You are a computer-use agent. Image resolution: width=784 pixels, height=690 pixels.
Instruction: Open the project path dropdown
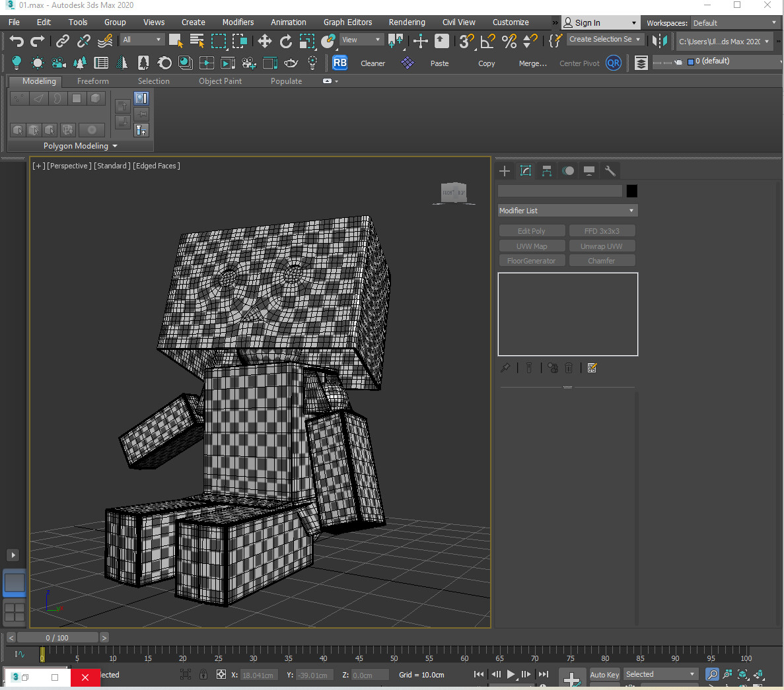coord(723,42)
